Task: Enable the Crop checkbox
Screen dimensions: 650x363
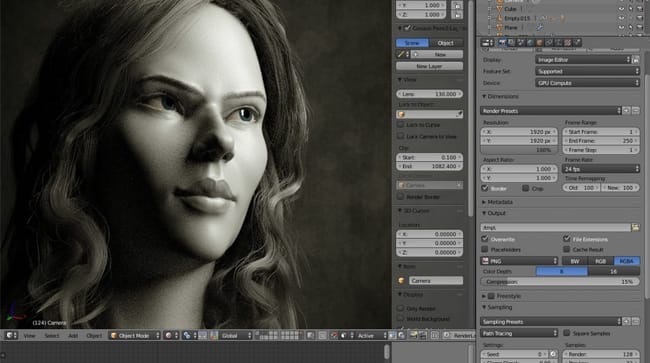Action: pos(526,188)
